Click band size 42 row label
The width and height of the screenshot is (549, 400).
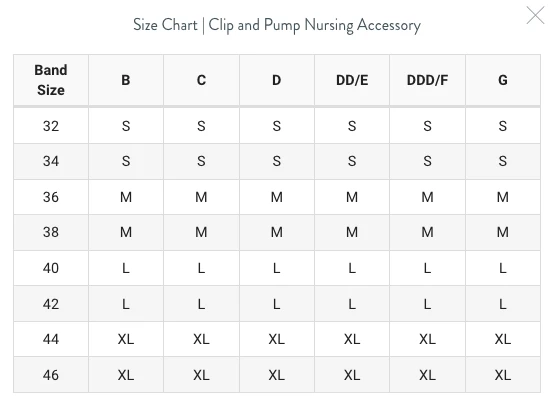[x=51, y=304]
